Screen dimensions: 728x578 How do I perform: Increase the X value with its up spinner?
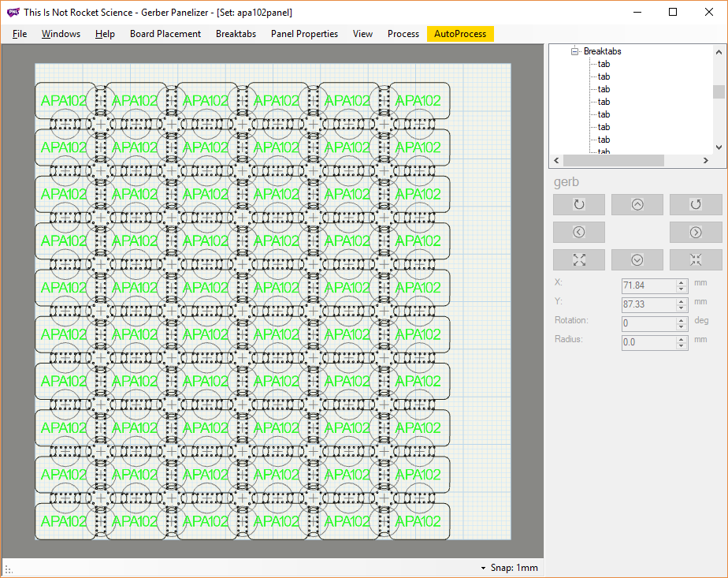pos(682,282)
